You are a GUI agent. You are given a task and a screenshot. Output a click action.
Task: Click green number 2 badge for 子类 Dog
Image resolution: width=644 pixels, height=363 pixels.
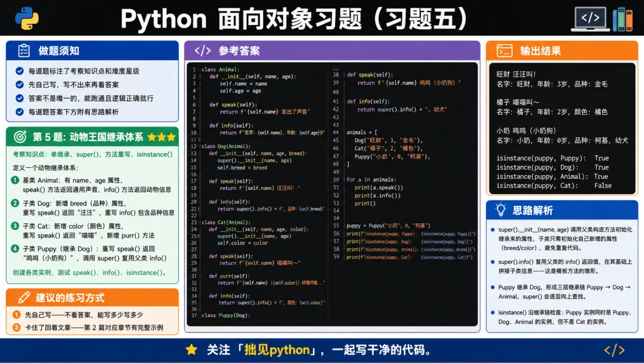coord(15,203)
